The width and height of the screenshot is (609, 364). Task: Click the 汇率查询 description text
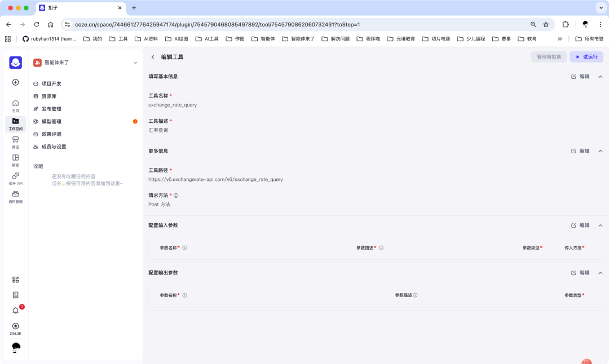158,130
